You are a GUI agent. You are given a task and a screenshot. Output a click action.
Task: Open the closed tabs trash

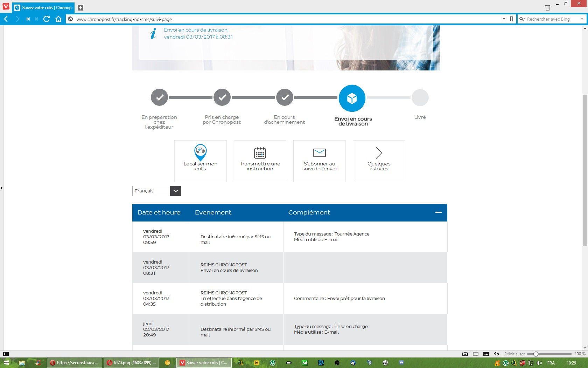tap(547, 7)
